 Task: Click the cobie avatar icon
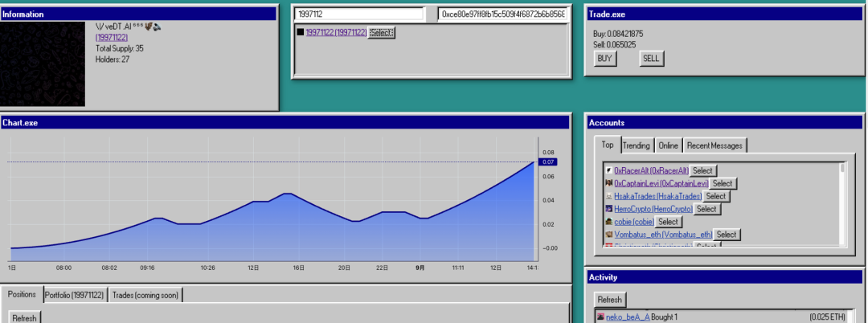[609, 222]
